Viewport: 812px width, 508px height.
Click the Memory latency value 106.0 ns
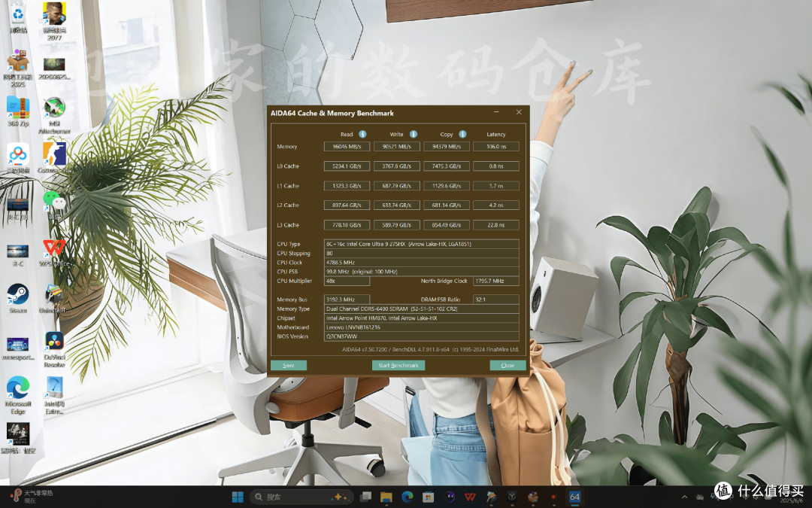pos(496,147)
